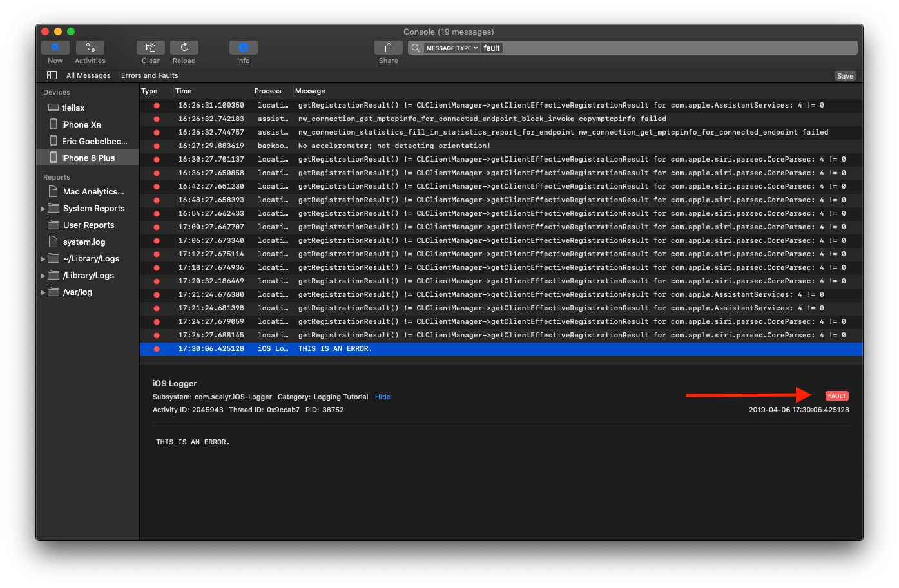Switch to All Messages filter
The width and height of the screenshot is (899, 588).
pyautogui.click(x=88, y=75)
